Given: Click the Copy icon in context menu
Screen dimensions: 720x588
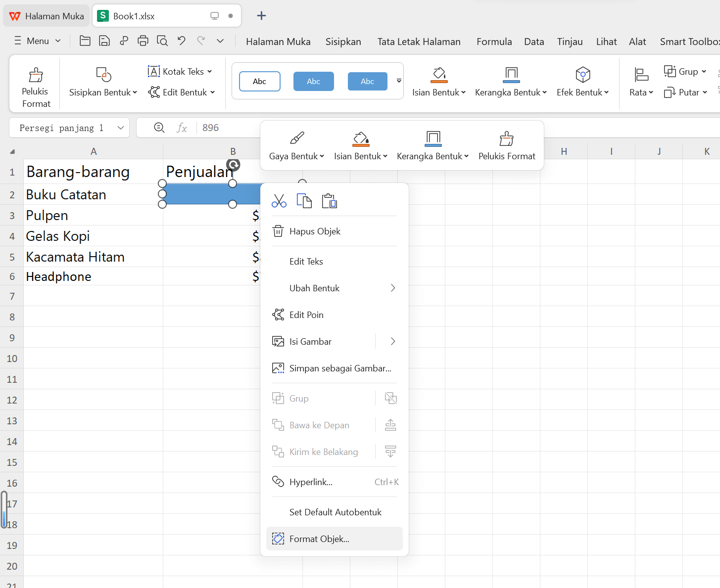Looking at the screenshot, I should tap(304, 201).
